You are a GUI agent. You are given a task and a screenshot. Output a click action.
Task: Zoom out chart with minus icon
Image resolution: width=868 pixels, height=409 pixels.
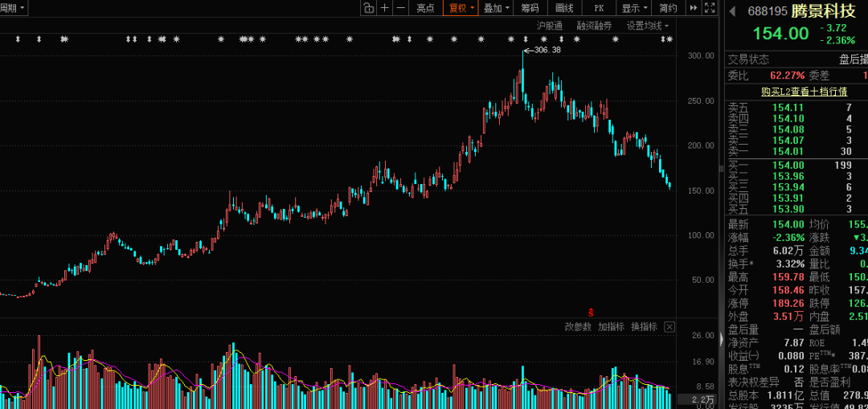point(401,8)
